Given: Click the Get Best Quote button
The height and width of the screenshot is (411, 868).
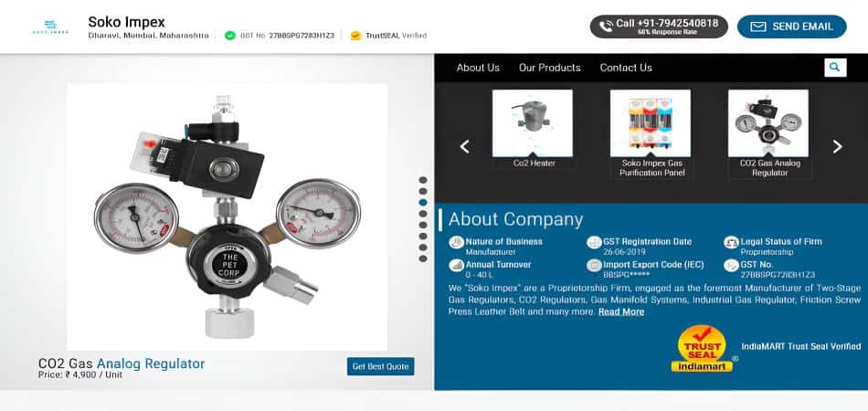Looking at the screenshot, I should 380,366.
